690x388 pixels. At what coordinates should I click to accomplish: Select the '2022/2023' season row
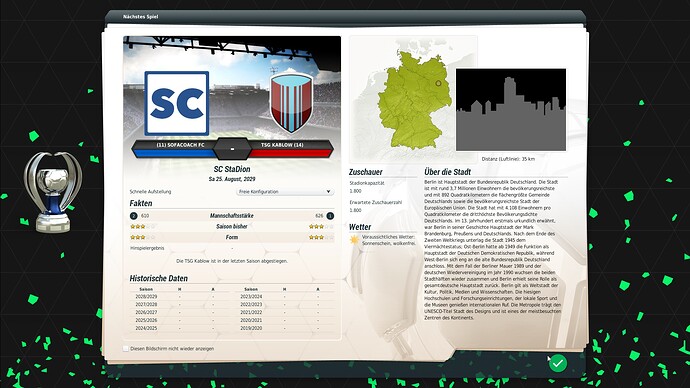(x=284, y=304)
